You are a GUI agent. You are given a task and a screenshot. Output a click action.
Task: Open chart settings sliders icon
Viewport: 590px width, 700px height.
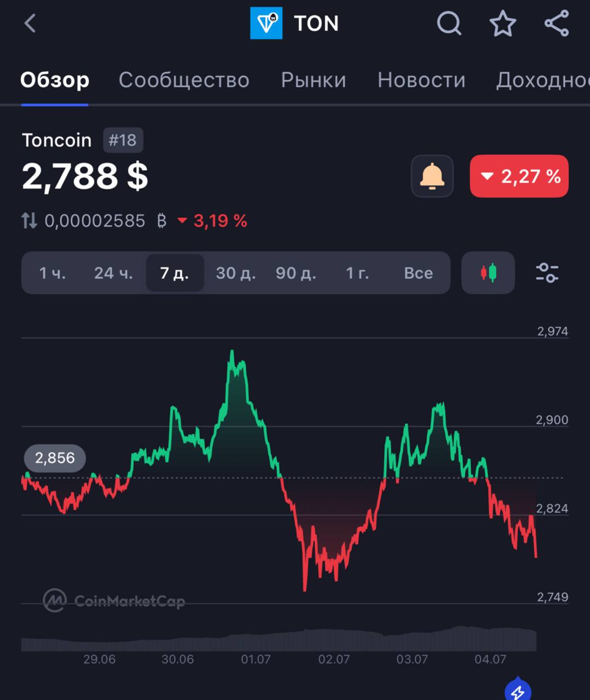pos(547,272)
